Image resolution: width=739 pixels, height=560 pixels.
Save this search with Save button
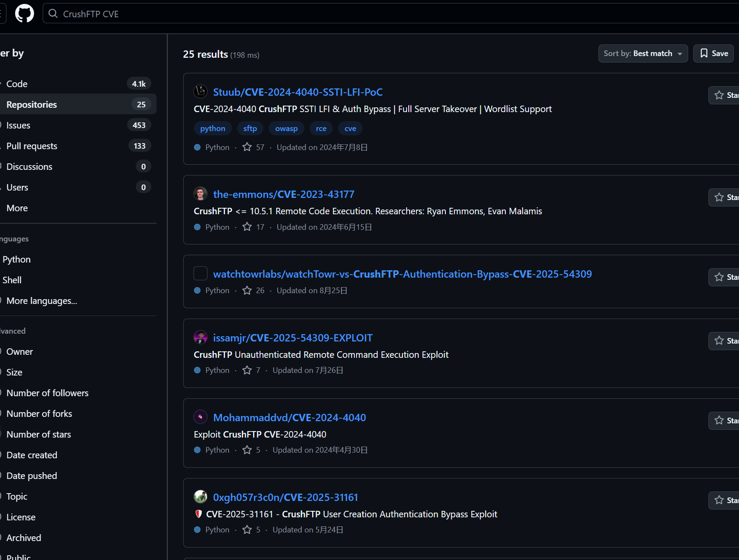coord(713,53)
